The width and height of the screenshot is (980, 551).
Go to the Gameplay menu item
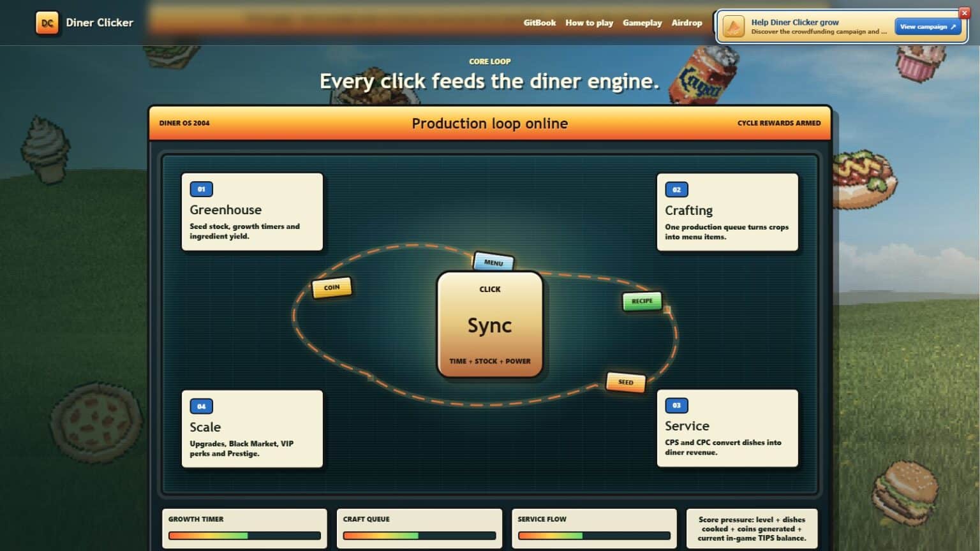(642, 23)
